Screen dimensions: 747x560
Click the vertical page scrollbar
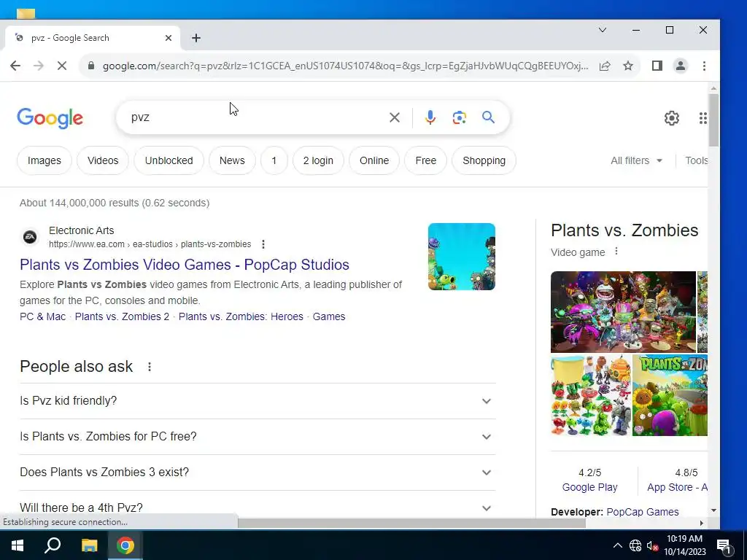click(x=713, y=120)
